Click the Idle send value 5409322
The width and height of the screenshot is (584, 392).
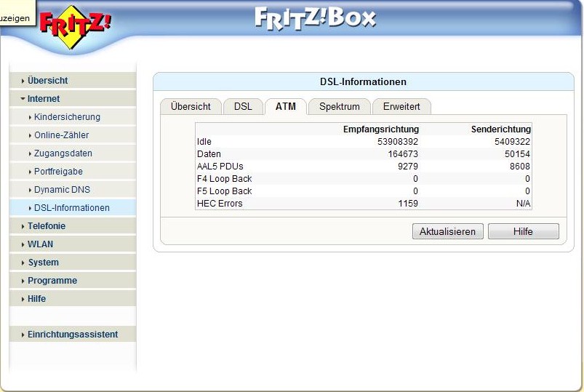512,142
